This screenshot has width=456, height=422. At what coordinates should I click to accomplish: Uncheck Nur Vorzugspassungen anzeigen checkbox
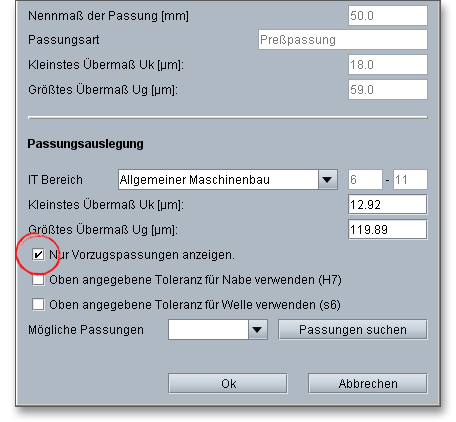(38, 255)
